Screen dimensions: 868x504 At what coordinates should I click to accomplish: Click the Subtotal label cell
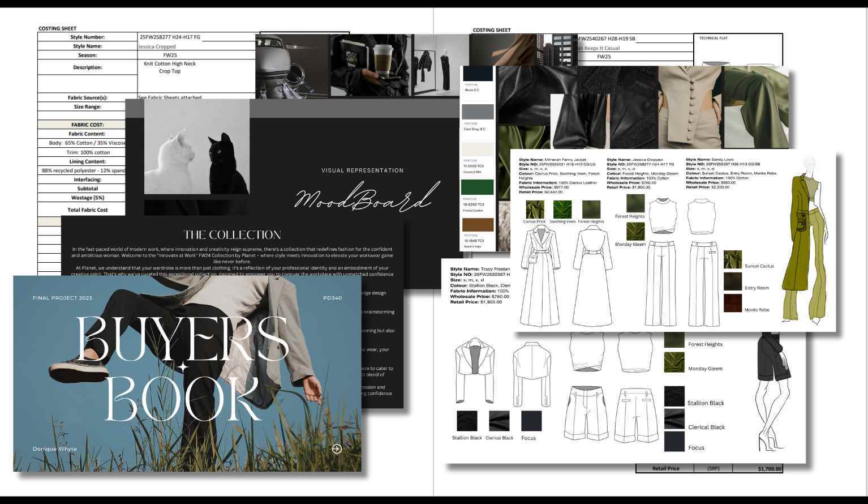(83, 189)
